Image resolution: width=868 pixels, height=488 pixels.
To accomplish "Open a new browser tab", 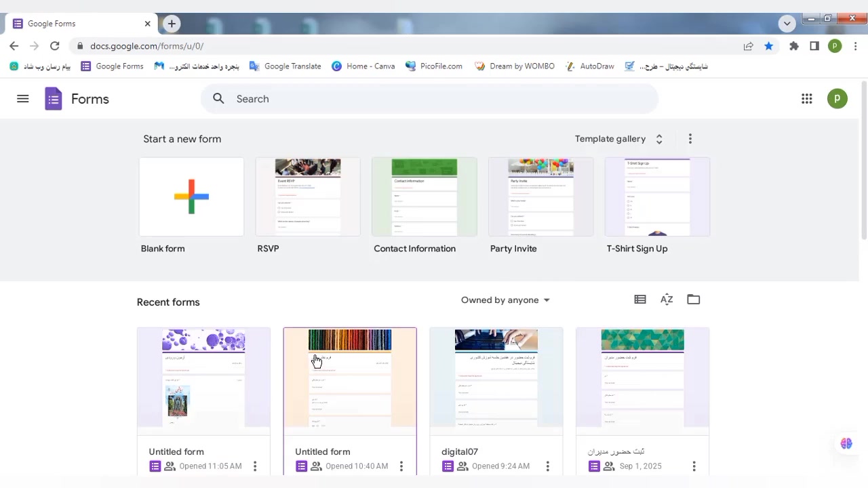I will [x=172, y=24].
